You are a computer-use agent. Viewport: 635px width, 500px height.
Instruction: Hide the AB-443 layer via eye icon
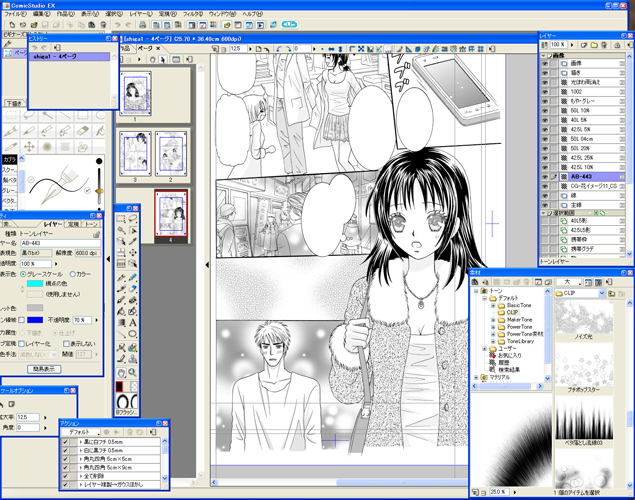[x=545, y=177]
